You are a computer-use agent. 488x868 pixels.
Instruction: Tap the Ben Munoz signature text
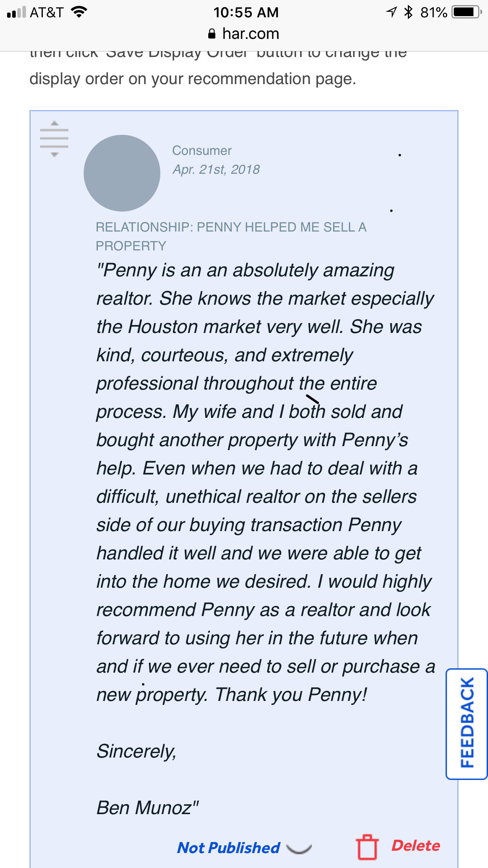click(148, 808)
